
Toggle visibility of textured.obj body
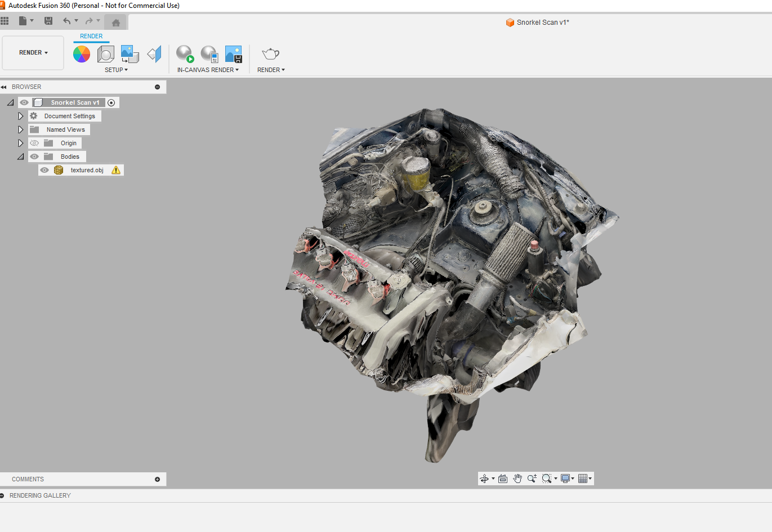point(46,169)
